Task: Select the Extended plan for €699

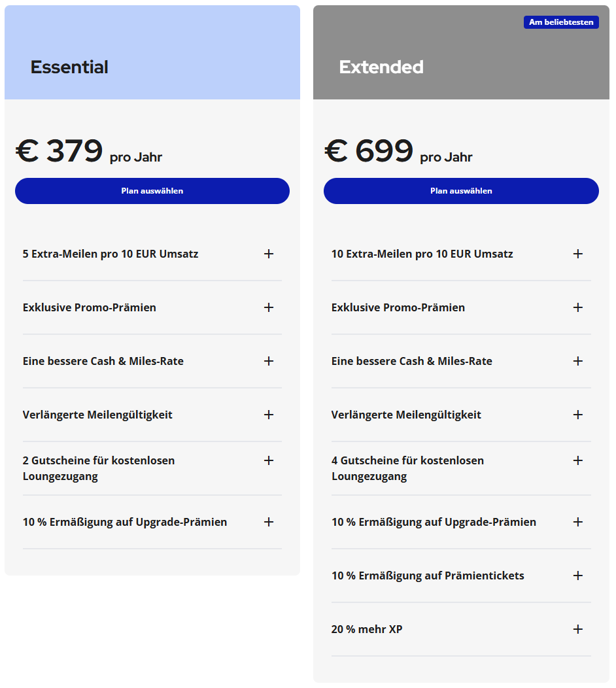Action: 460,191
